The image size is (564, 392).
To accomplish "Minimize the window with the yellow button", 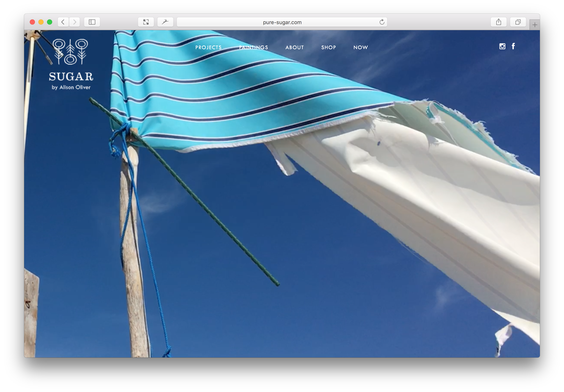I will [x=41, y=22].
